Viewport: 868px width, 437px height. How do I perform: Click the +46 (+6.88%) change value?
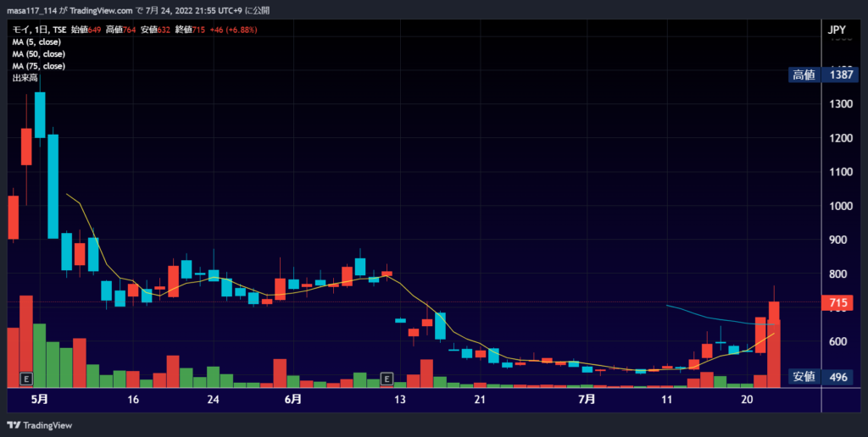tap(232, 30)
